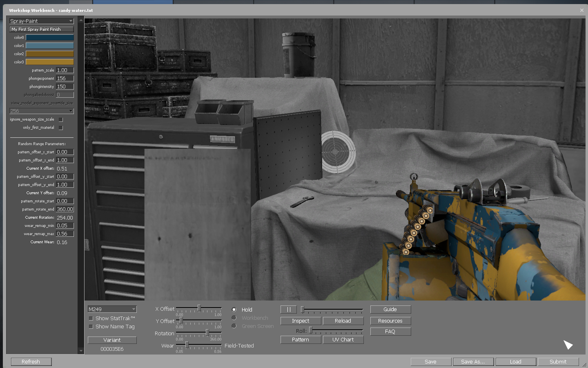
Task: Click the phongalbedoboost value field
Action: [x=65, y=95]
